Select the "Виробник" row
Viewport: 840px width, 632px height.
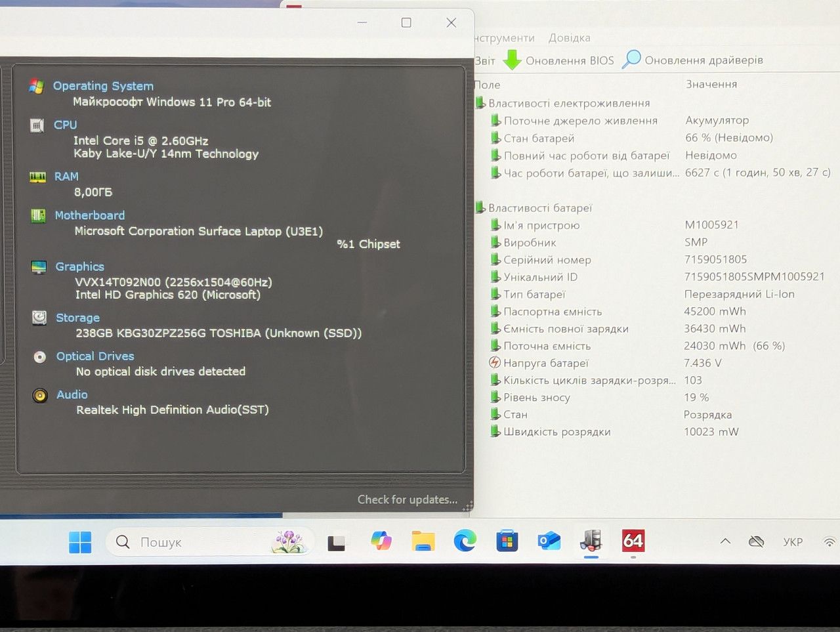coord(656,242)
